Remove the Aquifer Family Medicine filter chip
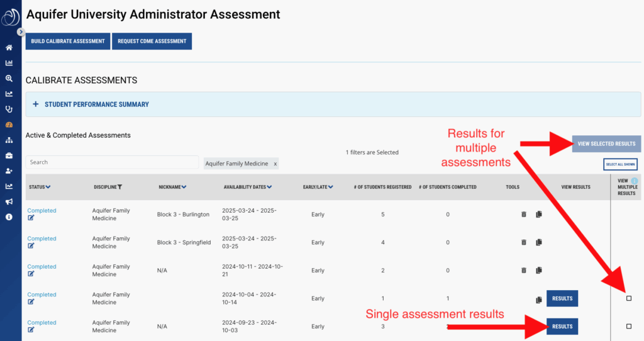This screenshot has height=341, width=644. pos(275,164)
